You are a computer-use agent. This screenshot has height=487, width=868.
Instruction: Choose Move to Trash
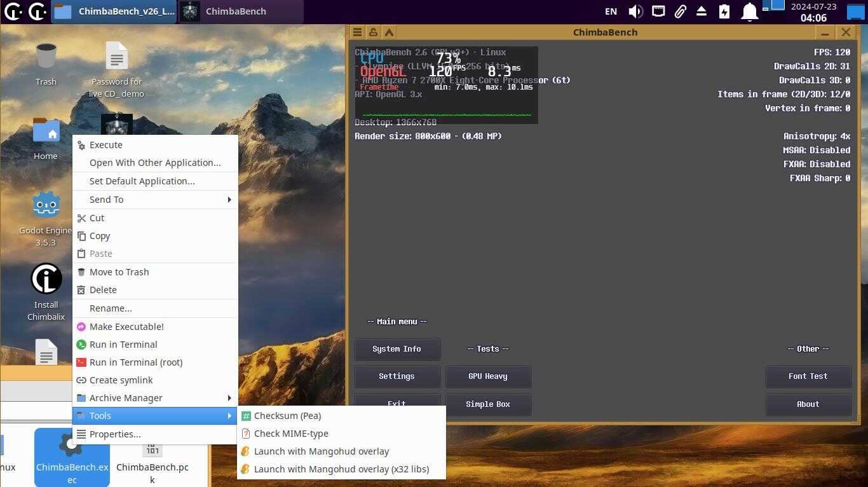(x=155, y=272)
